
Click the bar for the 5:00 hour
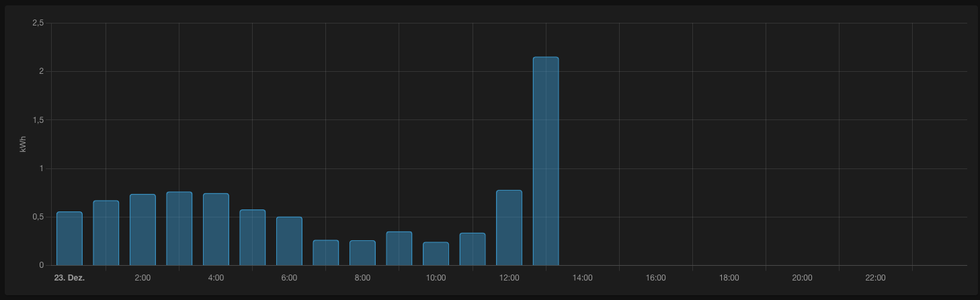point(253,238)
